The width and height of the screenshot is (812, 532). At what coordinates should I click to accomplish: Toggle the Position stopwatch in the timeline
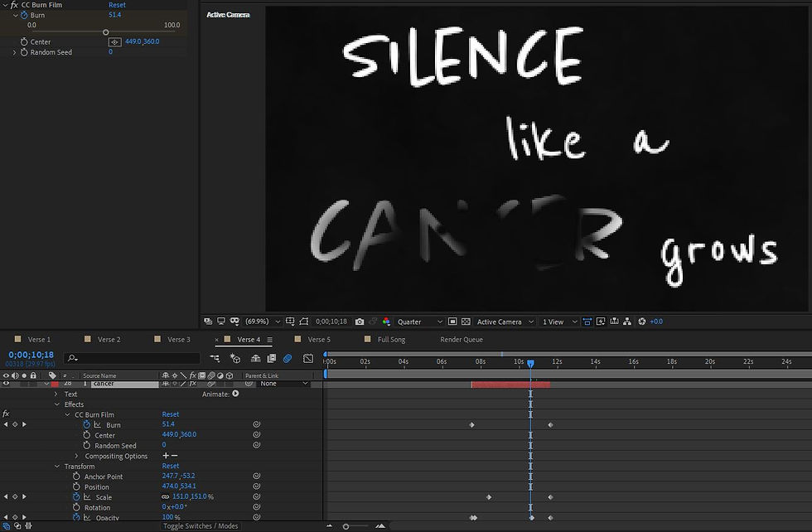(x=76, y=486)
